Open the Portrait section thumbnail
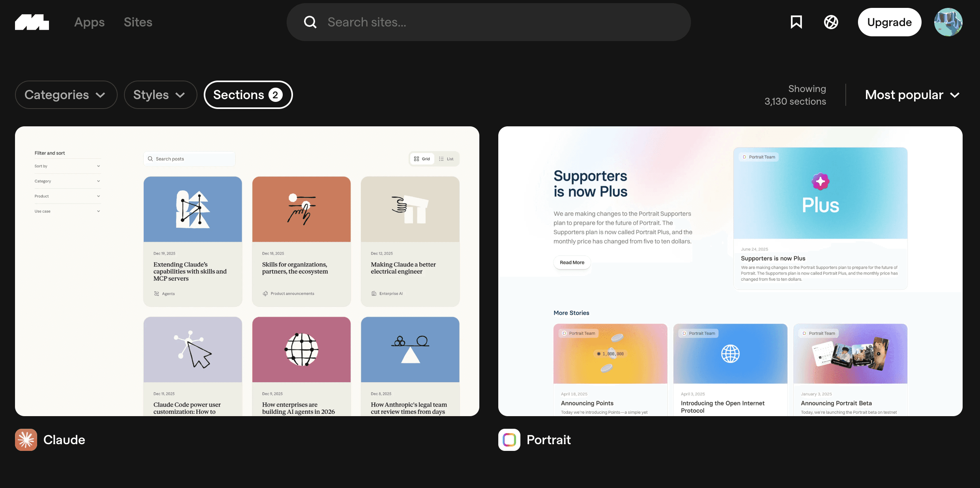Image resolution: width=980 pixels, height=488 pixels. (x=730, y=271)
